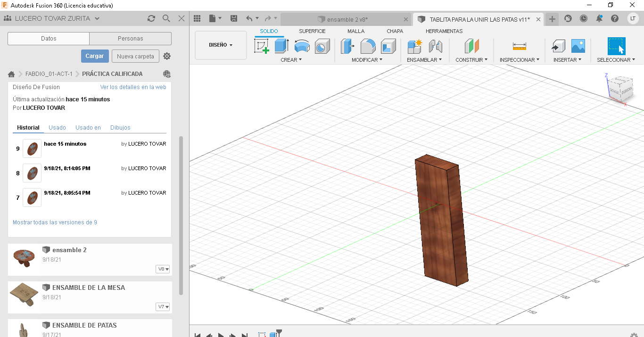Toggle the data panel grid icon

(197, 18)
